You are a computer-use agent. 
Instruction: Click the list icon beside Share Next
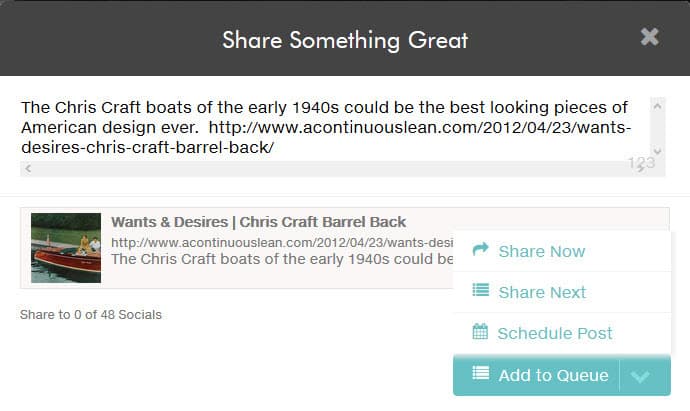click(x=480, y=291)
